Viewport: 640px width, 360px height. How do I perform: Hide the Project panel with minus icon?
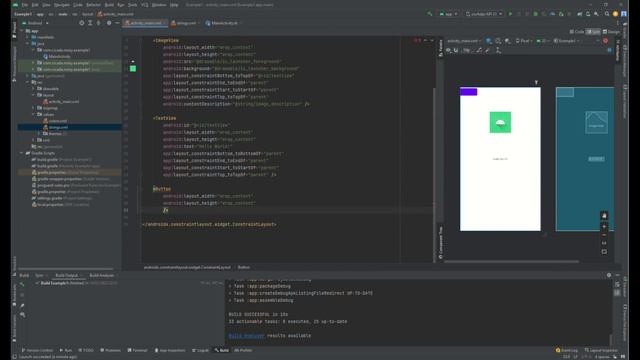[117, 23]
